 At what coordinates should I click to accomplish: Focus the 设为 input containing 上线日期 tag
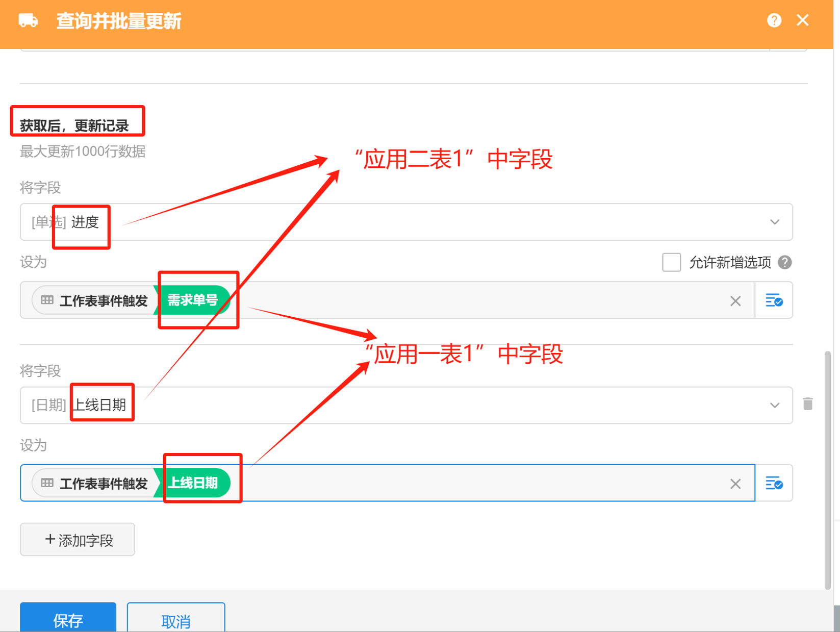(459, 483)
